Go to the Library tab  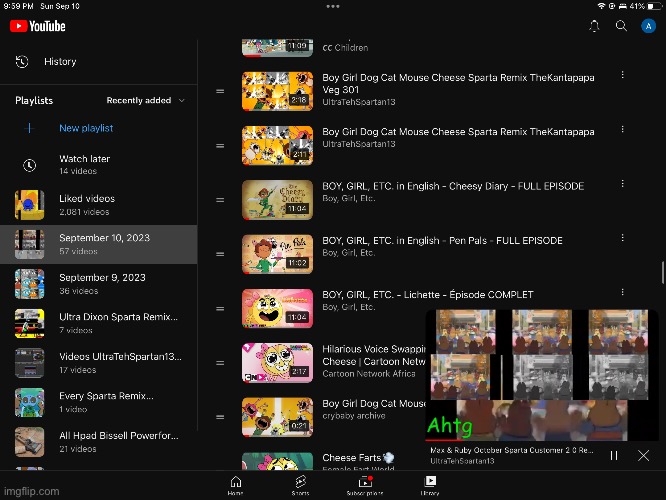pyautogui.click(x=430, y=486)
